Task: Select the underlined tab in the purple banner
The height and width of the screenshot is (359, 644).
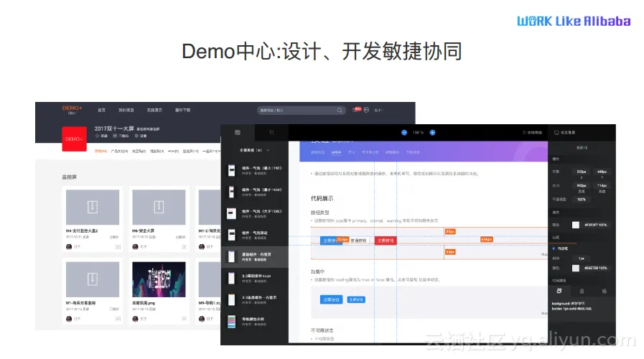Action: point(337,152)
